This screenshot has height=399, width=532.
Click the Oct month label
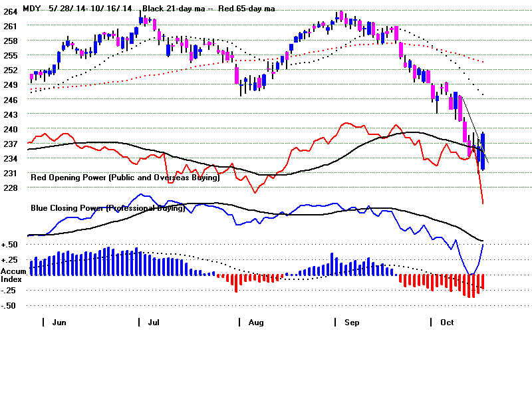(447, 323)
